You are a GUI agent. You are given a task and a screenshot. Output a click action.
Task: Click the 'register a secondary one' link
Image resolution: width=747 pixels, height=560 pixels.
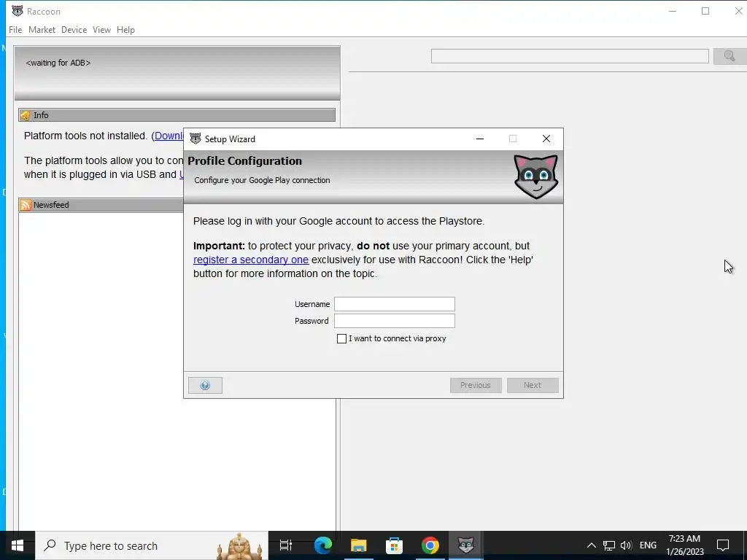(251, 260)
